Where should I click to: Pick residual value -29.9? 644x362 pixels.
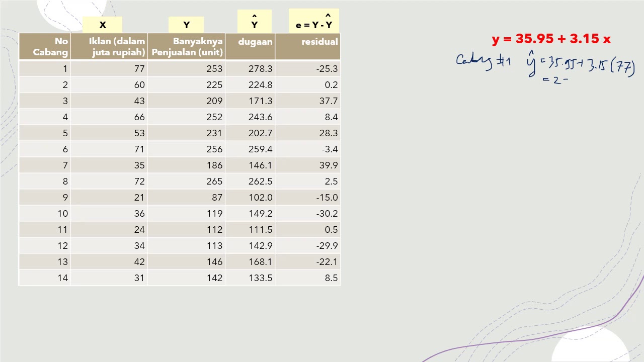327,246
